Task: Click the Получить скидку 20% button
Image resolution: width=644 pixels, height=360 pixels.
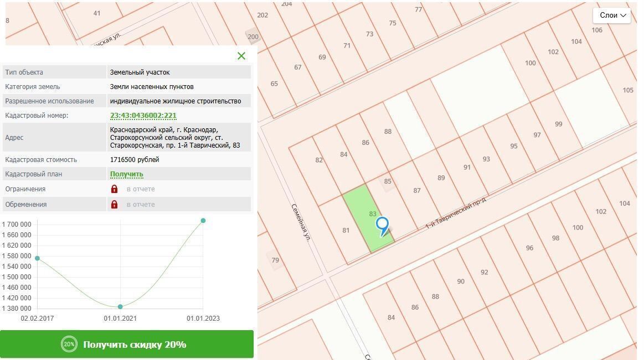Action: (126, 345)
